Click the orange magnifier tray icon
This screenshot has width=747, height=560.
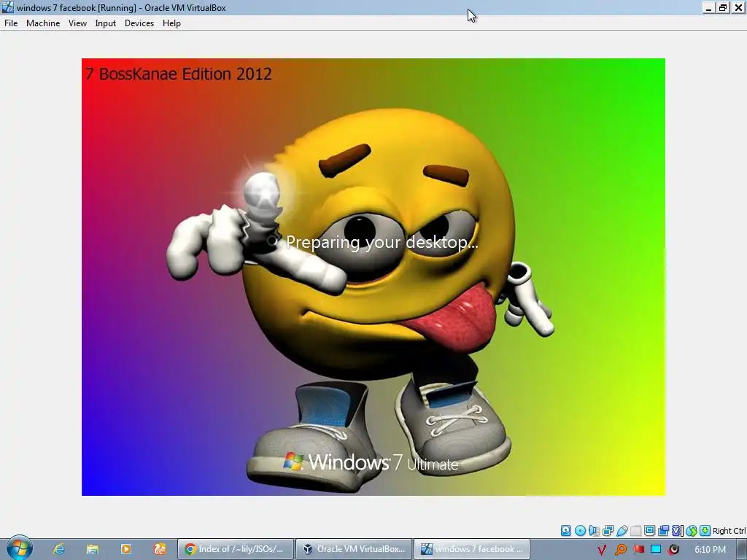tap(620, 550)
